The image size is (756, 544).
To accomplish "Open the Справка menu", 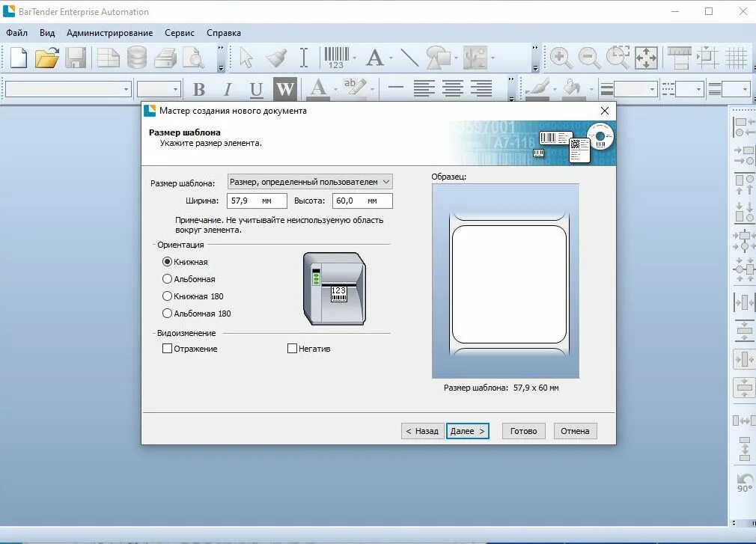I will (x=224, y=33).
